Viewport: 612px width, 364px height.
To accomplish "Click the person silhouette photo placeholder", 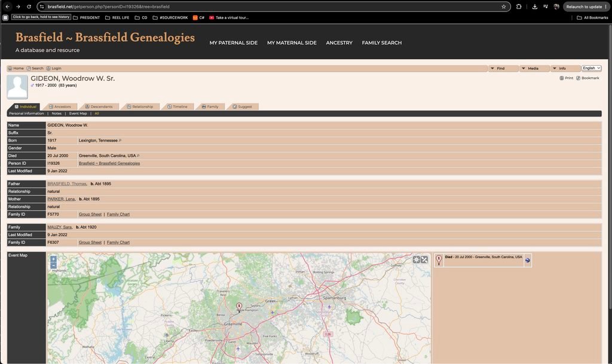I will tap(17, 87).
